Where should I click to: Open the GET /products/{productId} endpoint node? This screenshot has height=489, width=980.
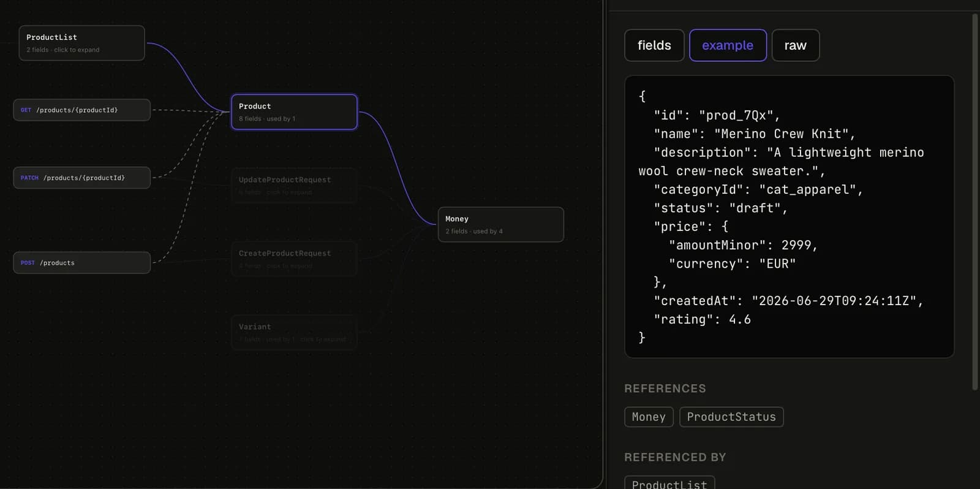pyautogui.click(x=81, y=110)
